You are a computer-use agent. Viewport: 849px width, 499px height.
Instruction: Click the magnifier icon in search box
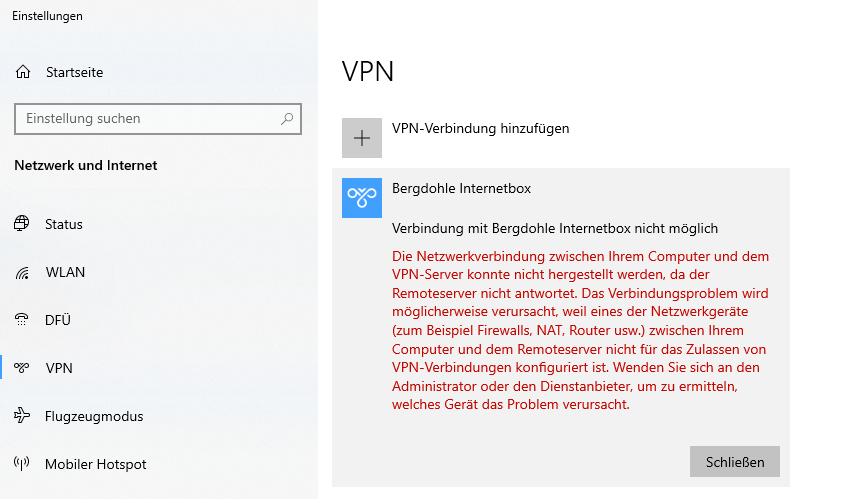(287, 118)
